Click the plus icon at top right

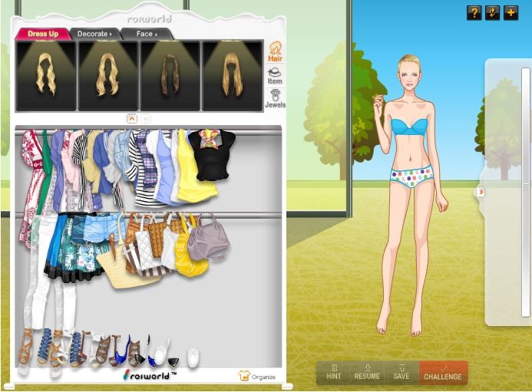click(511, 13)
